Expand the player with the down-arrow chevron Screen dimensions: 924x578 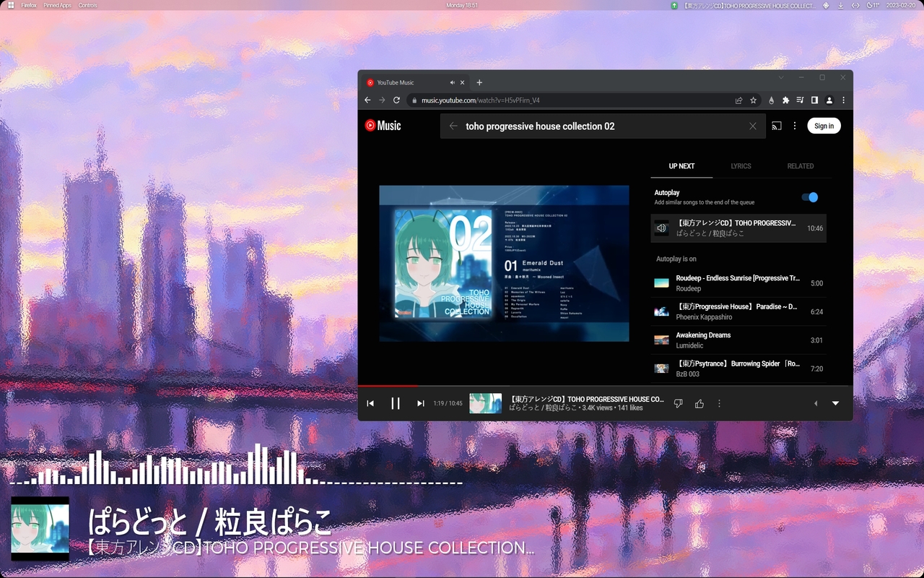point(835,403)
